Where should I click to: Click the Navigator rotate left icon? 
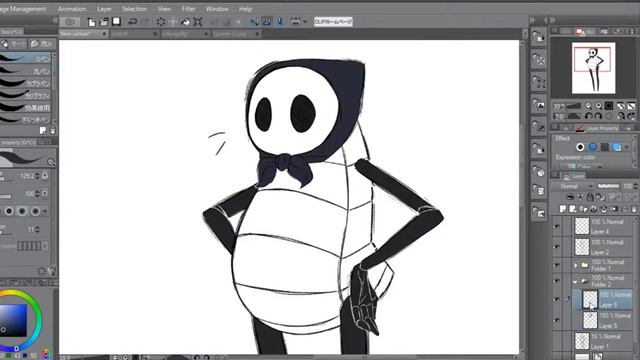[x=588, y=116]
